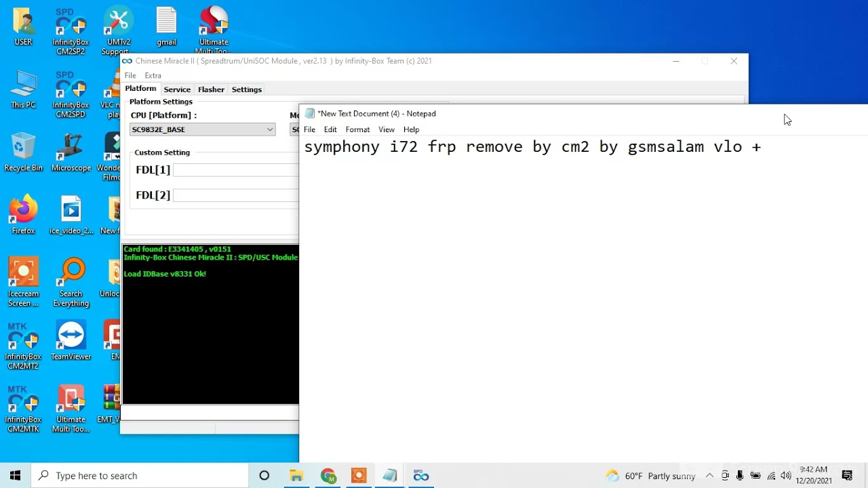Click the Meet Now tray icon

(x=725, y=475)
